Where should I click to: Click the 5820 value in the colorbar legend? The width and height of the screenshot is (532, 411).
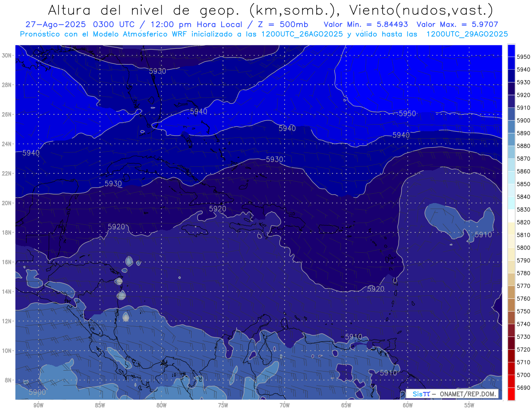pos(524,222)
